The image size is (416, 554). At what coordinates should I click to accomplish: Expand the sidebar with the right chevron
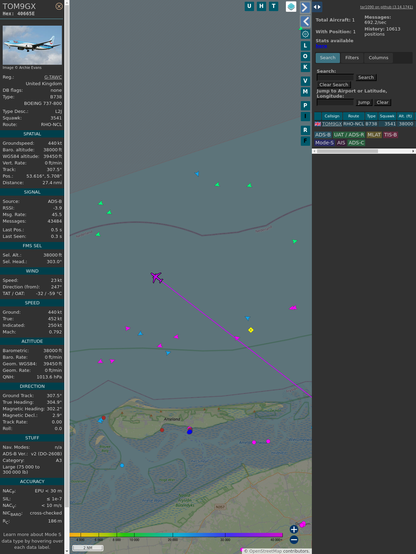click(305, 7)
